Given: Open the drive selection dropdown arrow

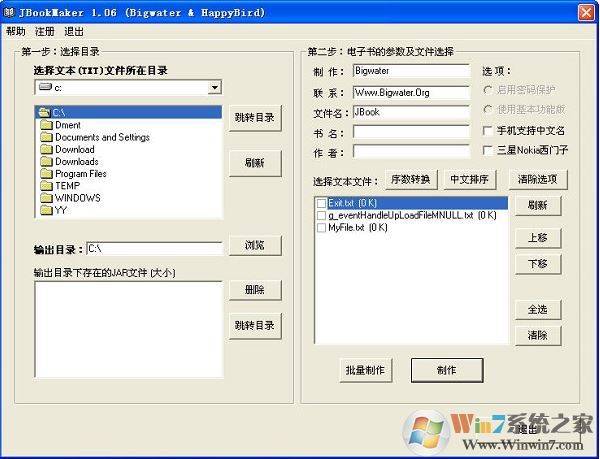Looking at the screenshot, I should coord(215,88).
